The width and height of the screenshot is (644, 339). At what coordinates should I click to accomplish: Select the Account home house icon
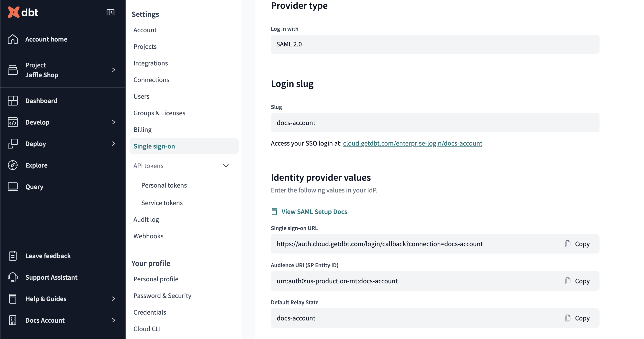tap(13, 39)
